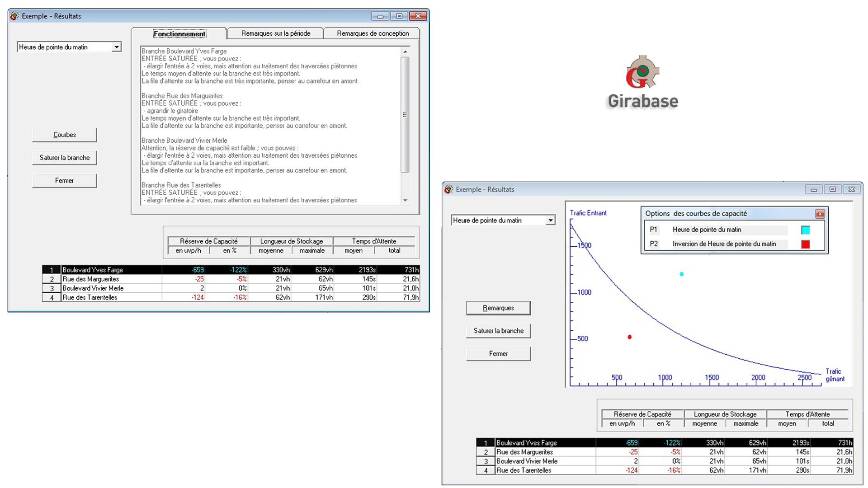Click the Girabase logo icon

pyautogui.click(x=642, y=72)
